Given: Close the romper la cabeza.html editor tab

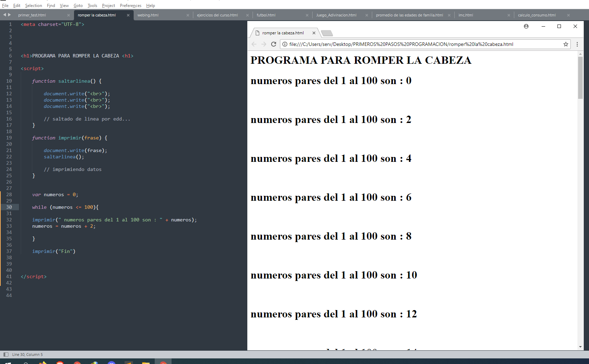Looking at the screenshot, I should coord(128,15).
